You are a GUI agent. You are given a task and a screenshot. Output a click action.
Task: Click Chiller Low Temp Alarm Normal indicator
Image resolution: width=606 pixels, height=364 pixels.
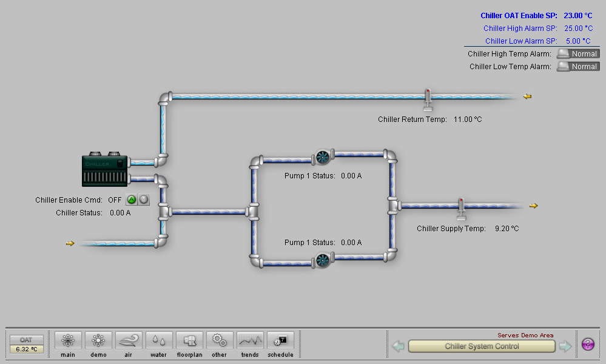pos(578,67)
